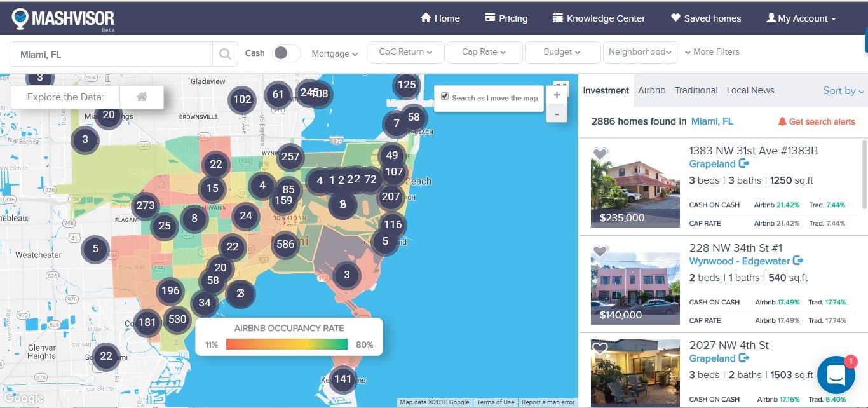The width and height of the screenshot is (868, 408).
Task: Click the search magnifier icon
Action: pos(225,54)
